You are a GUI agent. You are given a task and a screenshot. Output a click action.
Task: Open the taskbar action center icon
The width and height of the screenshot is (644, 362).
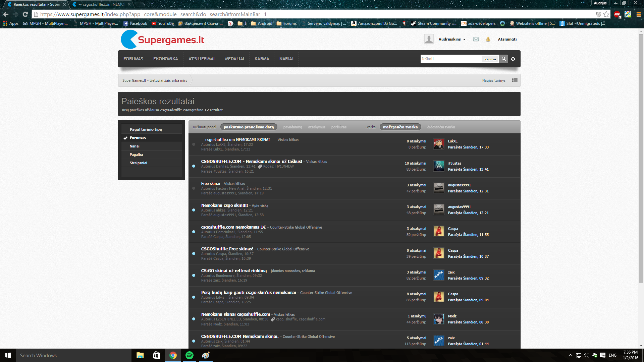(603, 355)
